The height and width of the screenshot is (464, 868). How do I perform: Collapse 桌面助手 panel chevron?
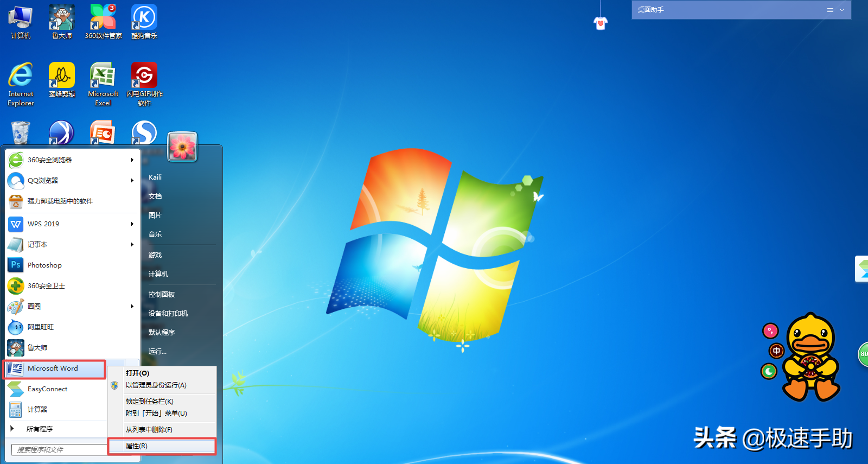pyautogui.click(x=842, y=10)
